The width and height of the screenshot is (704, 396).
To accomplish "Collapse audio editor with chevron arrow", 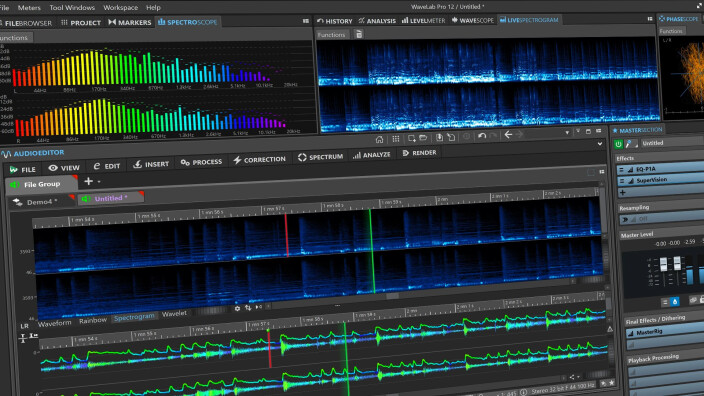I will [600, 144].
